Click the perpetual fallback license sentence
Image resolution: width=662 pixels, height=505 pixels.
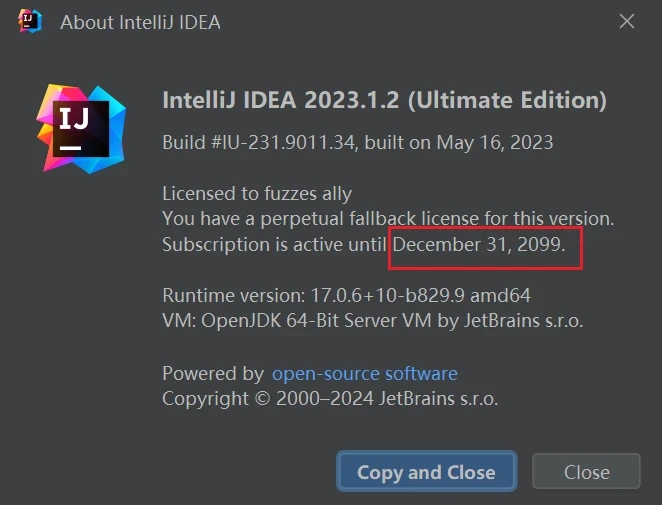(x=388, y=219)
